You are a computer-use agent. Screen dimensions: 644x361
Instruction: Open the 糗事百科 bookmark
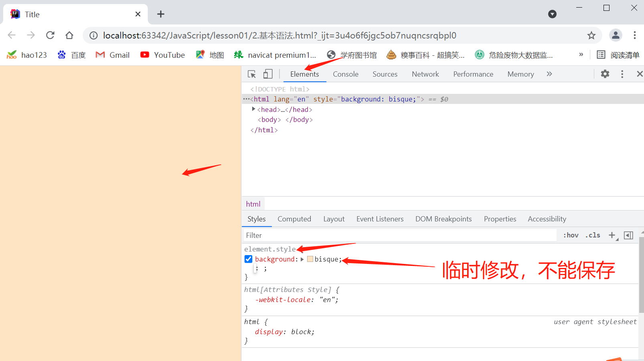425,55
